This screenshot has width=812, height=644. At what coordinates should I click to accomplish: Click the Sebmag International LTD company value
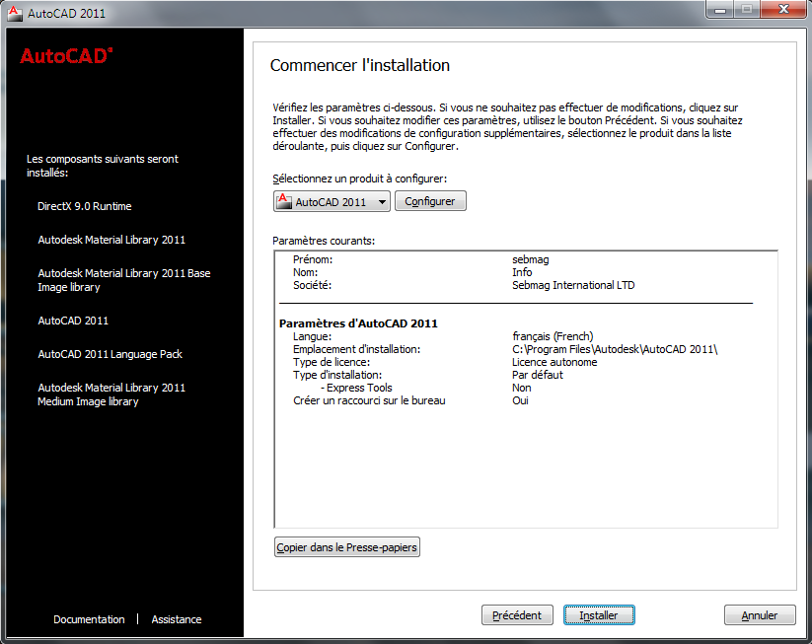point(573,285)
